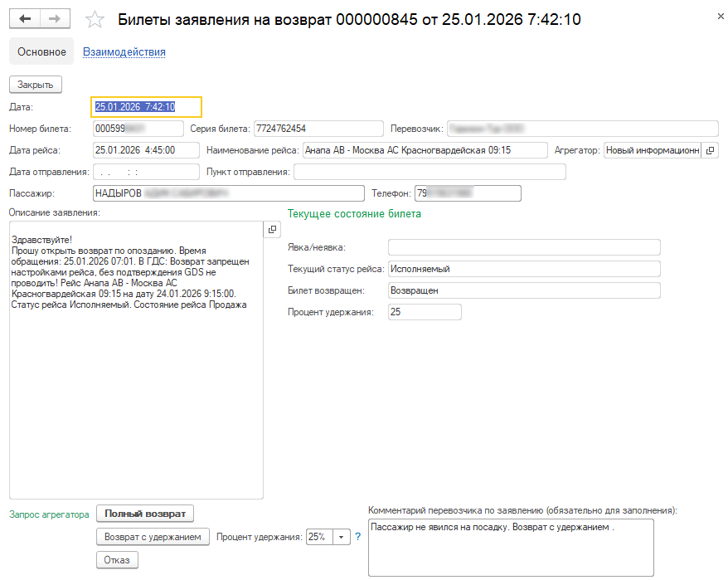Close the form with the X icon
This screenshot has height=580, width=728.
point(718,15)
